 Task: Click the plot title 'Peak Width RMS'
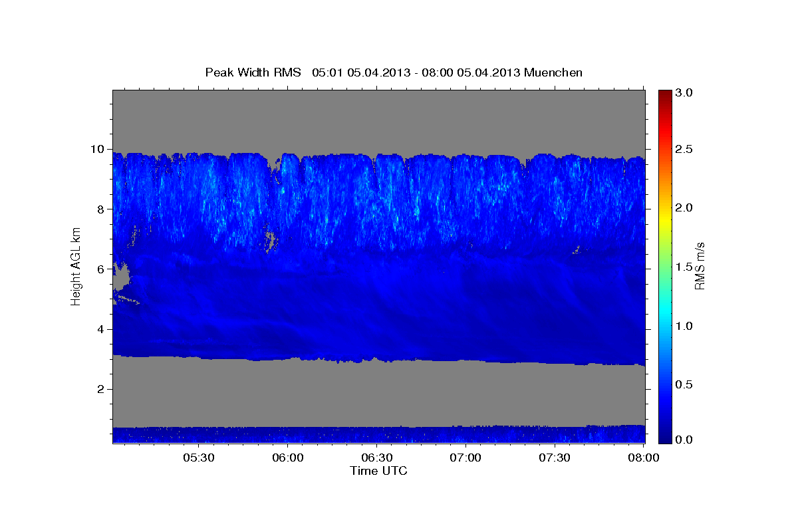[253, 72]
